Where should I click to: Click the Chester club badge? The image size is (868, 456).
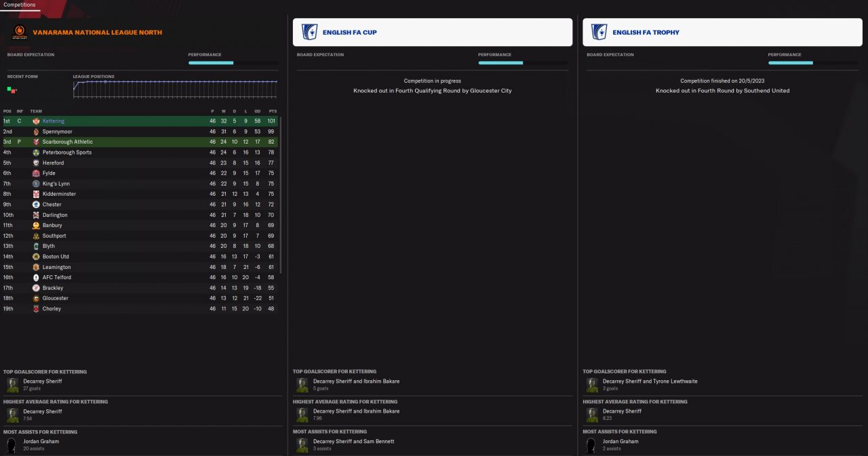36,205
